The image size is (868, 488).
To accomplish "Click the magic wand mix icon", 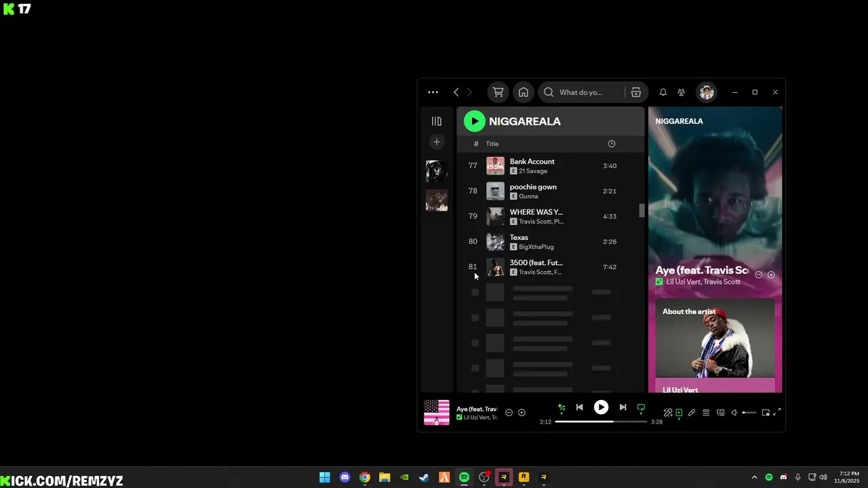I will [x=667, y=412].
